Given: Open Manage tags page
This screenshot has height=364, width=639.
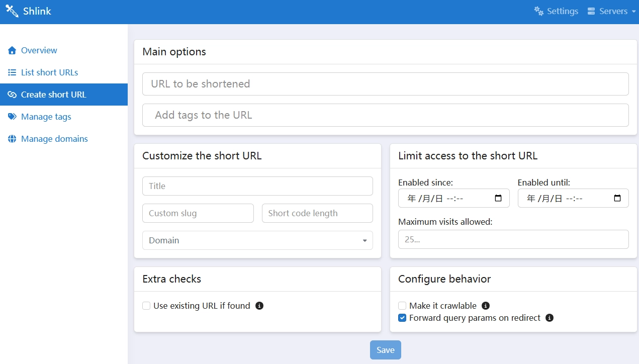Looking at the screenshot, I should (46, 117).
